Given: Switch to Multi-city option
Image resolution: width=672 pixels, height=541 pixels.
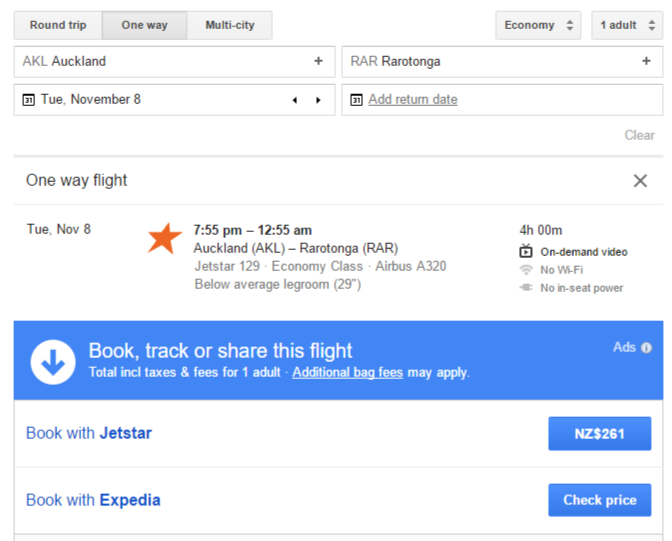Looking at the screenshot, I should (230, 25).
